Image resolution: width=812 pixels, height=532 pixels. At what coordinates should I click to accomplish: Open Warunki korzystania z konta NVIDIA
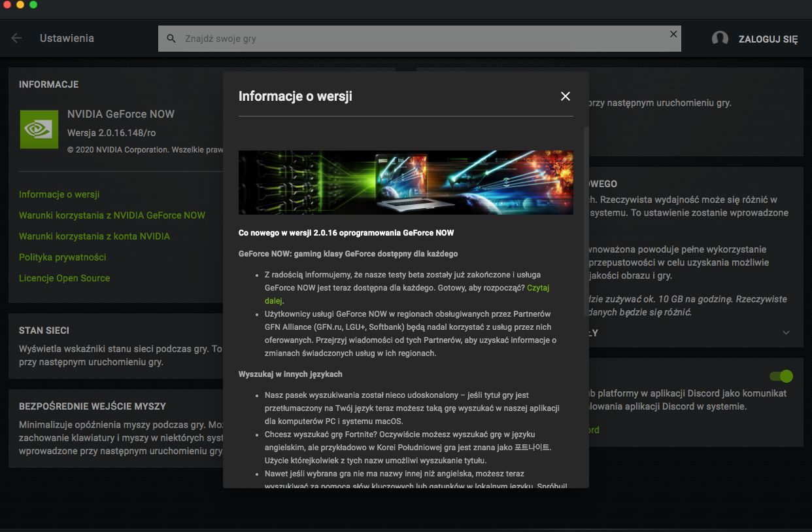coord(94,236)
